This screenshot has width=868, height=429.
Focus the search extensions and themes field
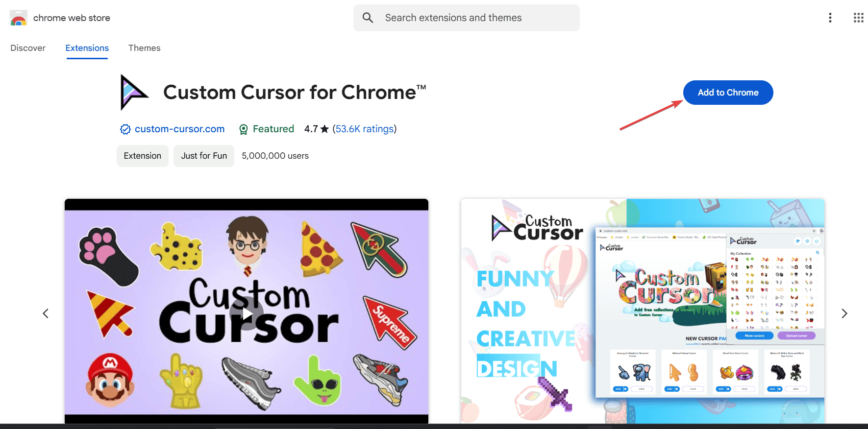coord(466,18)
